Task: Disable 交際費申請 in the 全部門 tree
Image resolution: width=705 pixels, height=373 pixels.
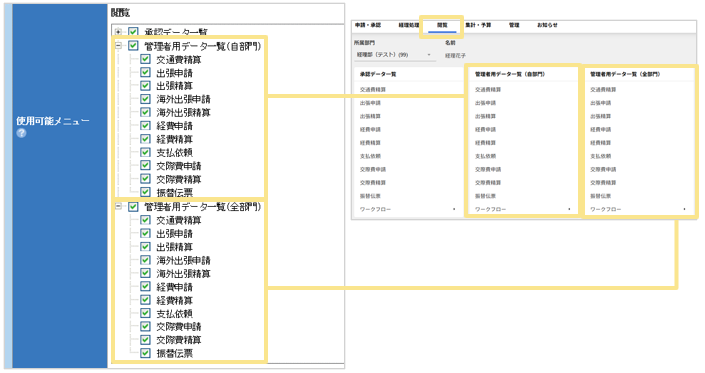Action: 145,326
